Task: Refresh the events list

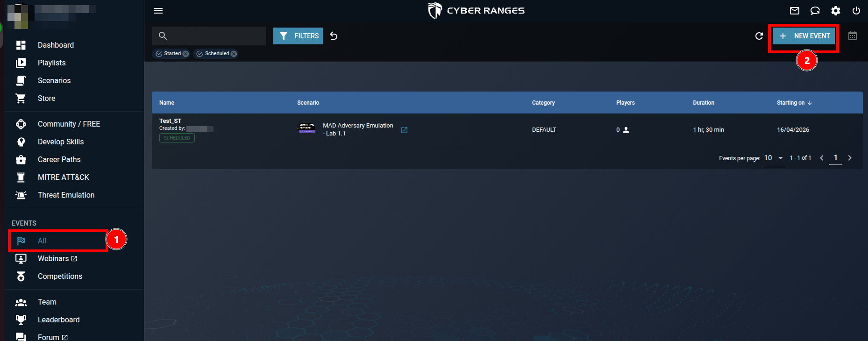Action: click(x=759, y=36)
